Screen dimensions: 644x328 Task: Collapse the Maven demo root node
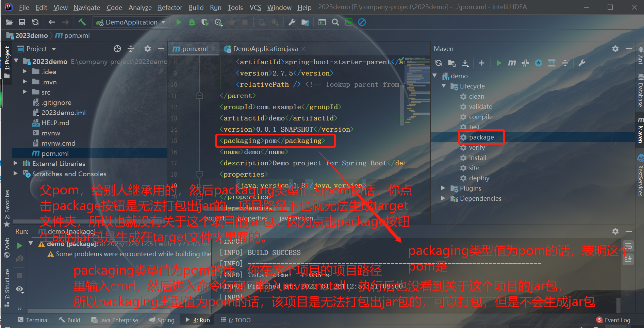[x=435, y=76]
